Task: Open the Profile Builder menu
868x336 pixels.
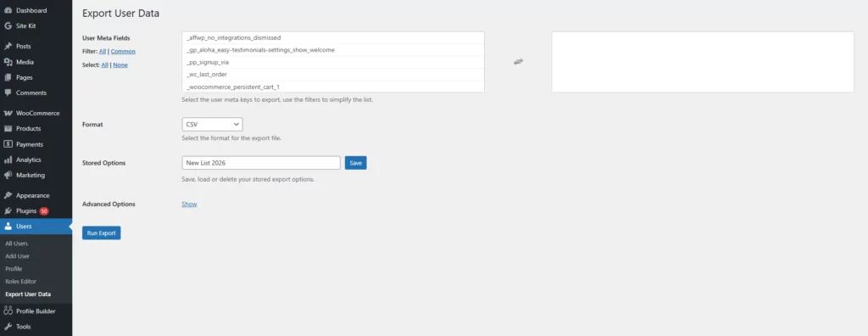Action: 36,311
